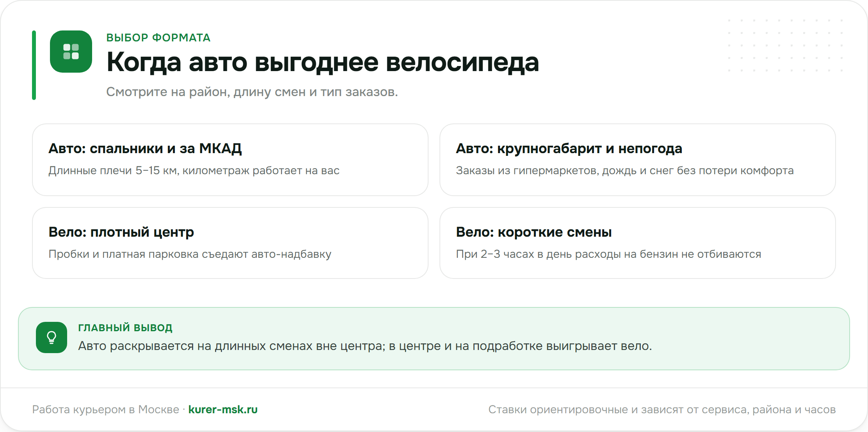Screen dimensions: 868x432
Task: Click the footer text 'Работа курьером в Москве'
Action: point(106,409)
